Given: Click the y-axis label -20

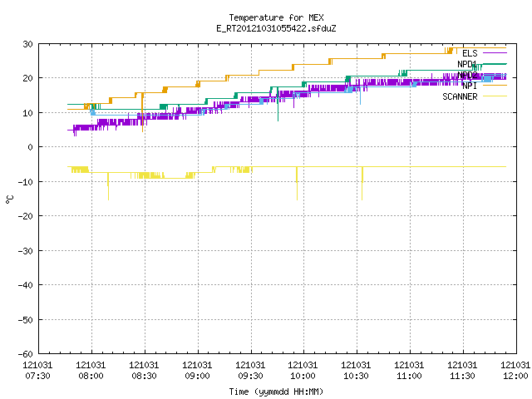Looking at the screenshot, I should point(26,216).
